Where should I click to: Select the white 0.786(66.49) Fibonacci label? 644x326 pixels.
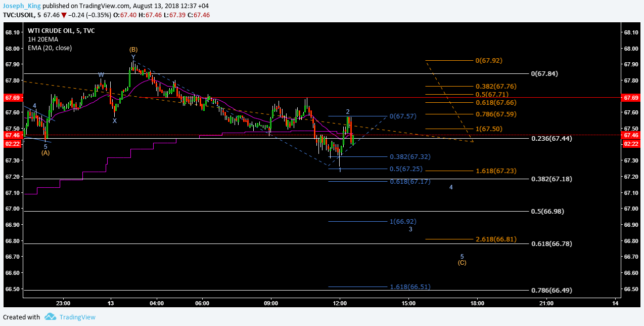[551, 291]
